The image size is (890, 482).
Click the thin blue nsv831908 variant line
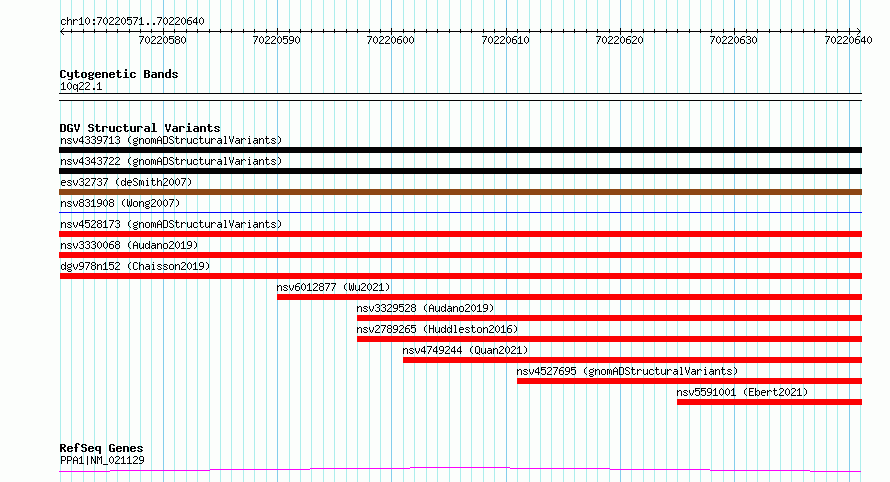coord(460,213)
